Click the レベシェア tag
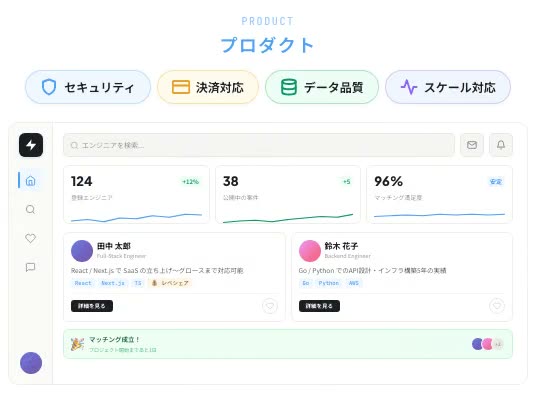Screen dimensions: 536x394 [170, 283]
